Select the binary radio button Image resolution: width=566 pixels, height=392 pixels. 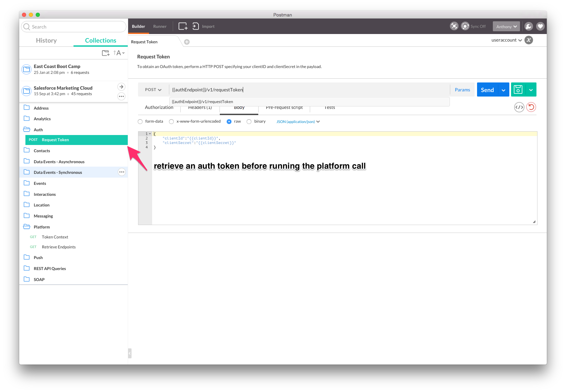(249, 122)
